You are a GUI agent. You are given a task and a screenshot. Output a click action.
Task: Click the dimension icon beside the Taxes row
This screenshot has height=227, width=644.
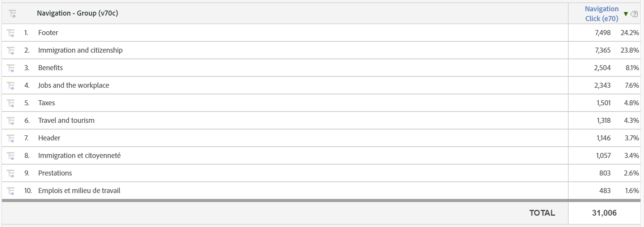[x=12, y=103]
